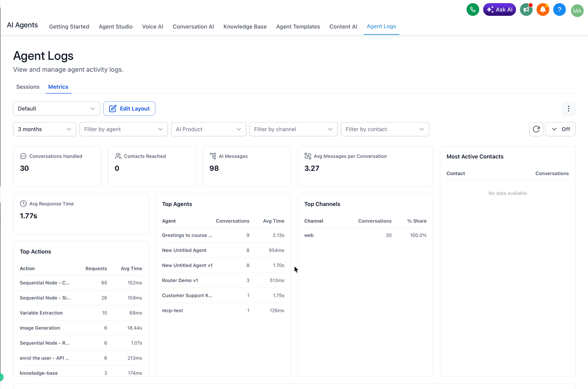Go to the Getting Started tab

coord(69,27)
